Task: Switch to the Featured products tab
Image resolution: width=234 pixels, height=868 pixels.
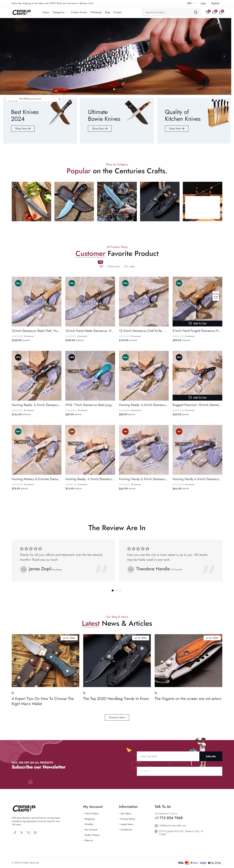Action: coord(113,266)
